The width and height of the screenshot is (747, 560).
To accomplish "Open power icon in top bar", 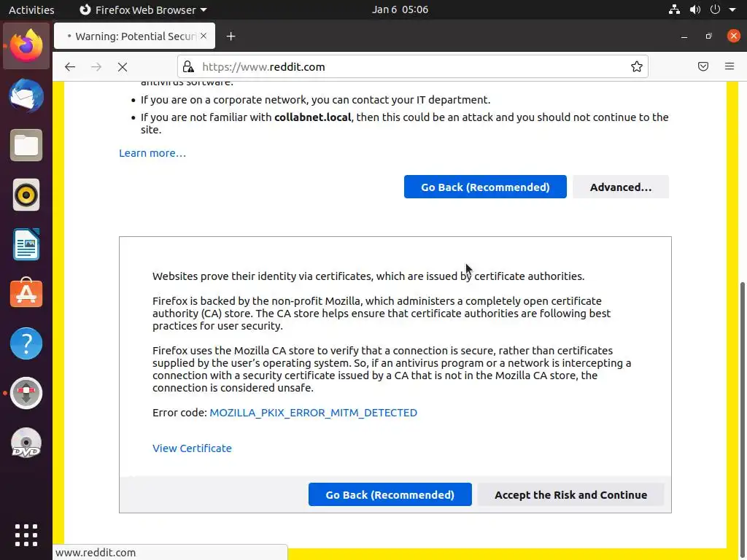I will [715, 9].
